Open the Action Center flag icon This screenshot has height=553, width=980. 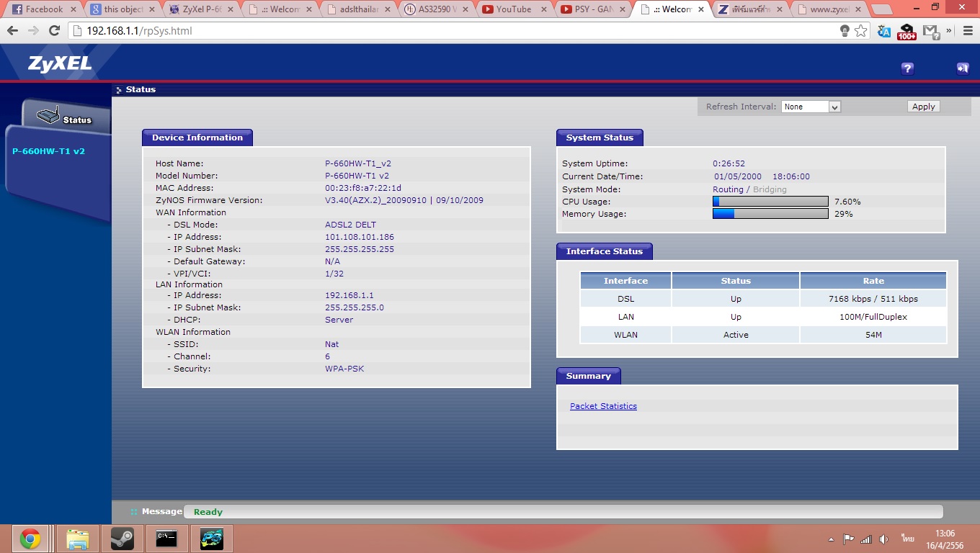tap(848, 539)
